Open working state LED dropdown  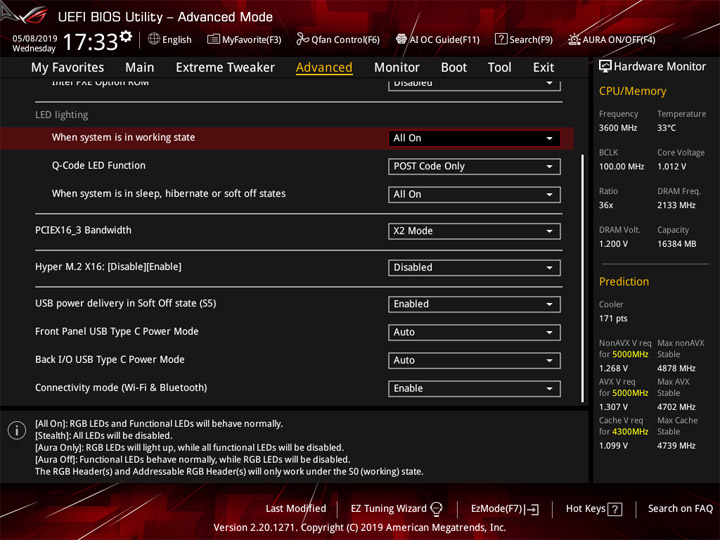(474, 138)
